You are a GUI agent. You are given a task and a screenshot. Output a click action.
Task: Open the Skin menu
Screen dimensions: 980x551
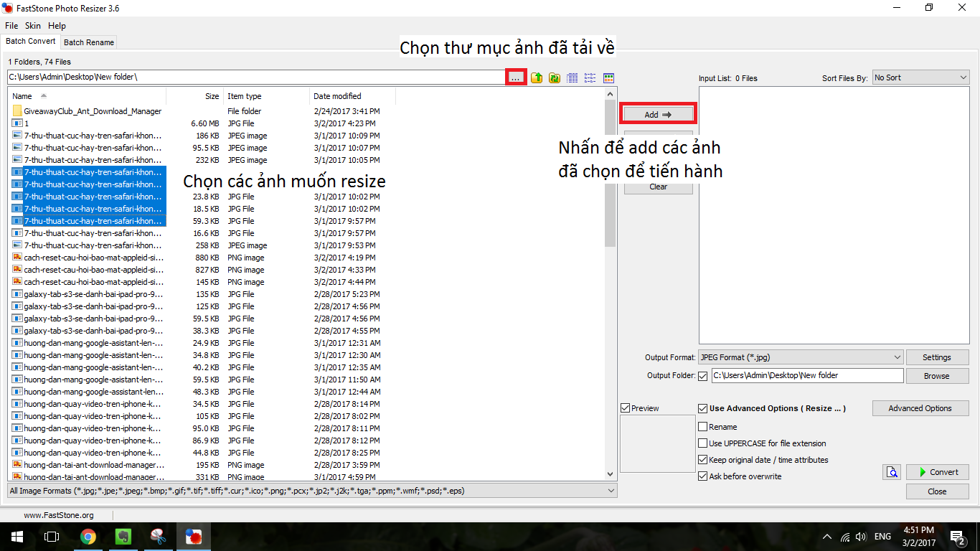click(33, 26)
